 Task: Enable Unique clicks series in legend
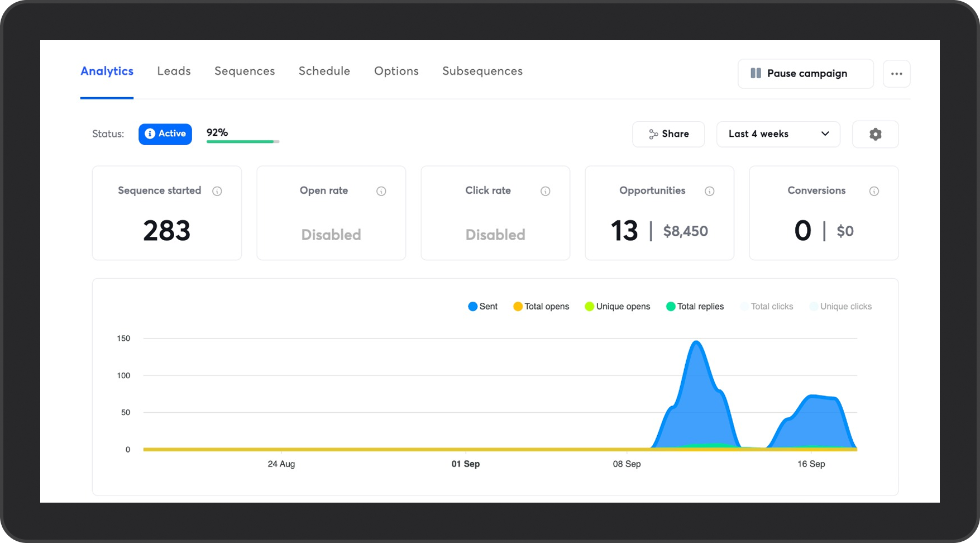click(840, 306)
